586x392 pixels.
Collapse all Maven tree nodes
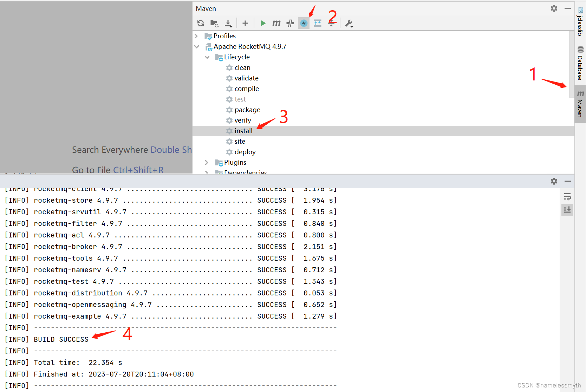pyautogui.click(x=331, y=23)
